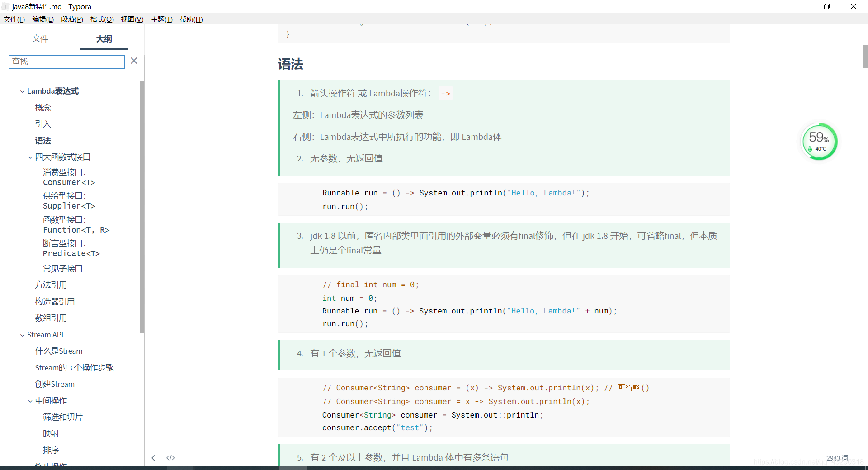Focus the 查找 search input field
This screenshot has width=868, height=470.
pos(66,62)
